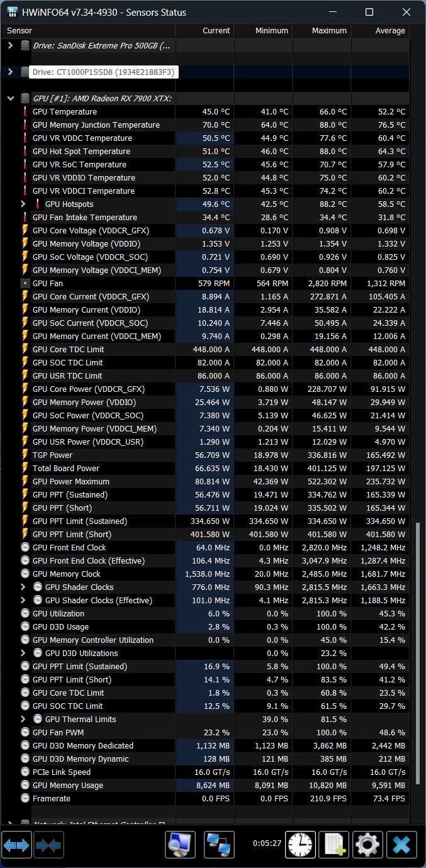The image size is (426, 868).
Task: Select GPU SoC Voltage (VDDCR_SOC) row
Action: tap(205, 257)
